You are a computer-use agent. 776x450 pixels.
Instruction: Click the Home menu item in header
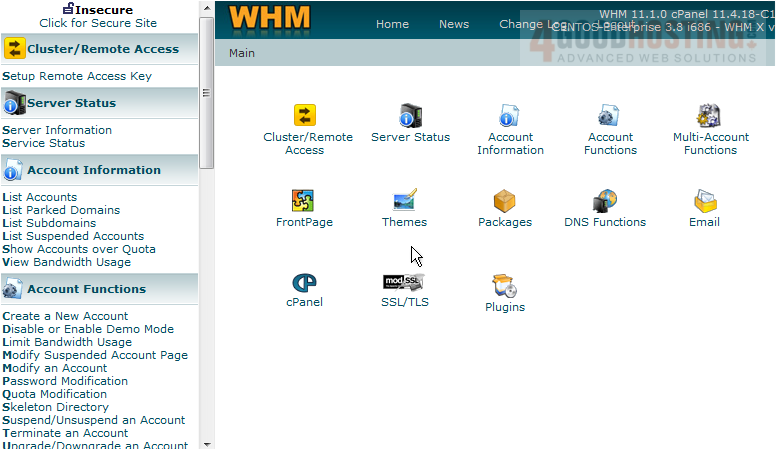(x=392, y=24)
